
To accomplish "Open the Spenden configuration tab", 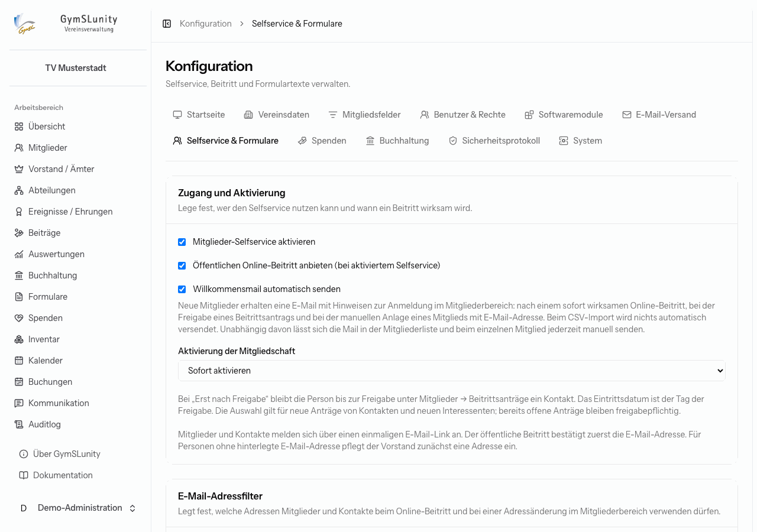I will pyautogui.click(x=322, y=141).
